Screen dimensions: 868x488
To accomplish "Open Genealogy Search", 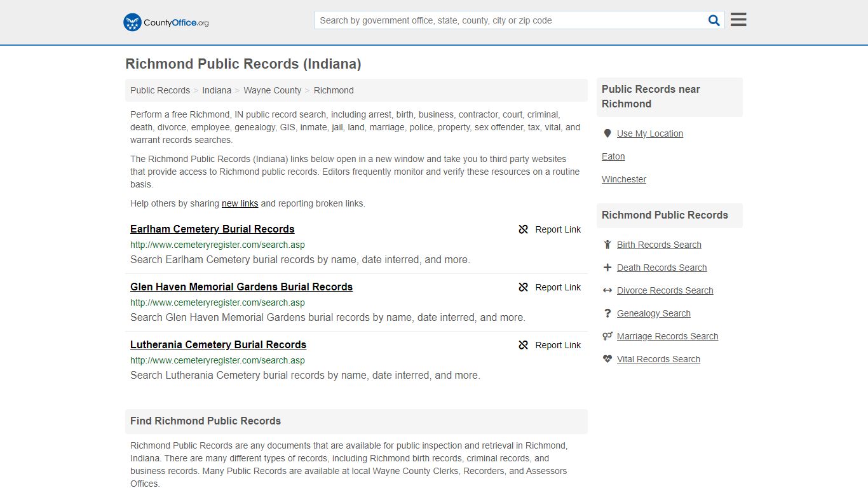I will (653, 313).
